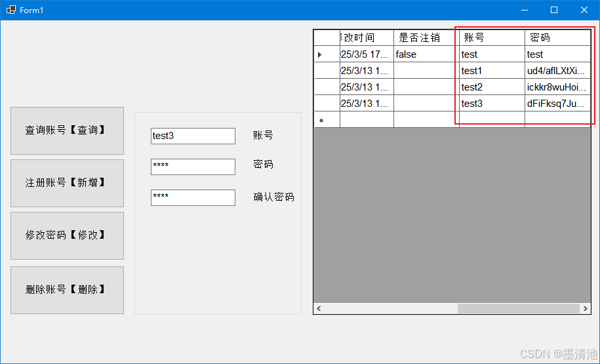
Task: Click the 查询账号【查询】 button
Action: coord(68,131)
